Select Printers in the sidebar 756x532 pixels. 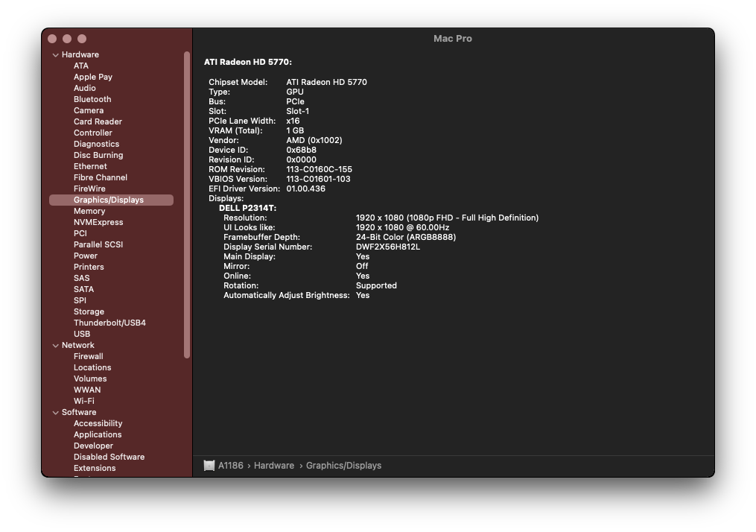point(88,267)
